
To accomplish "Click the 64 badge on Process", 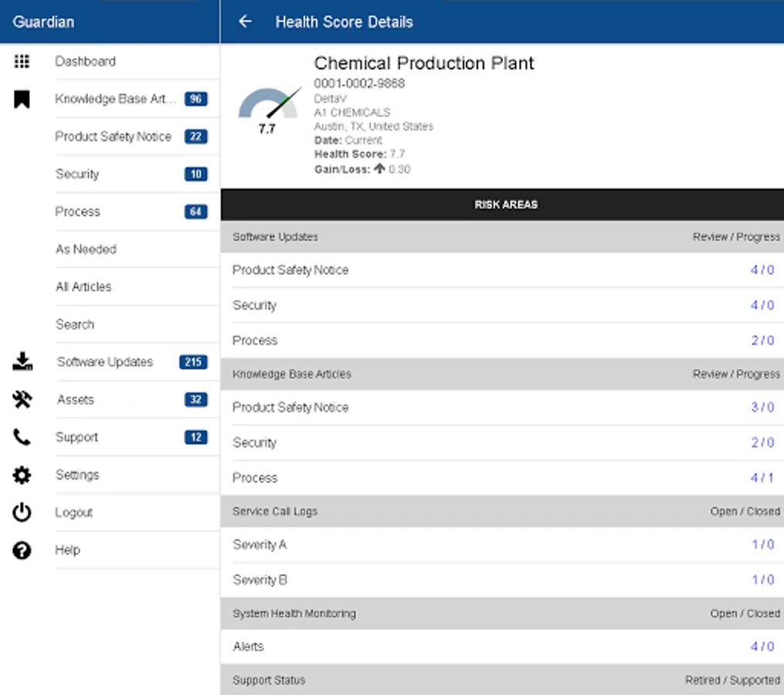I will point(195,212).
